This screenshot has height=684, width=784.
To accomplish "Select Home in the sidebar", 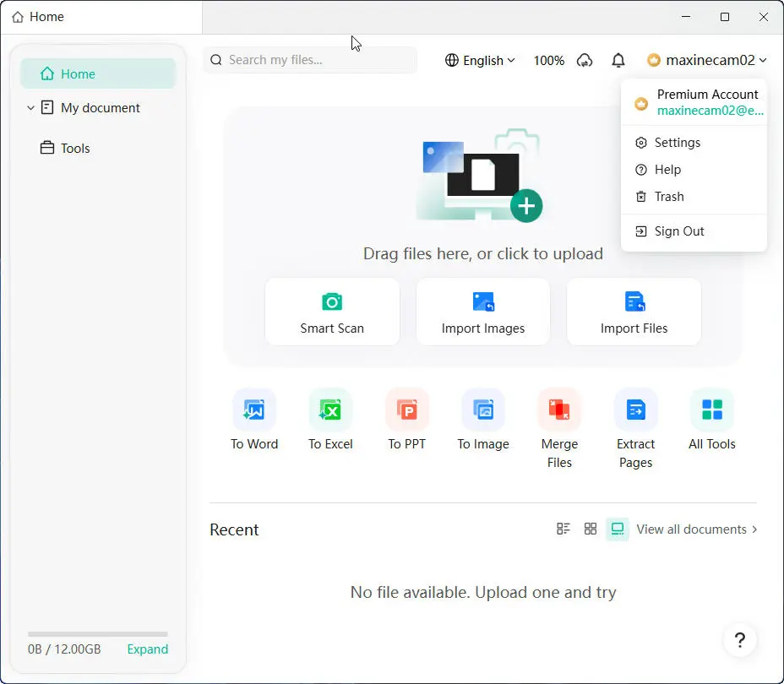I will 98,74.
